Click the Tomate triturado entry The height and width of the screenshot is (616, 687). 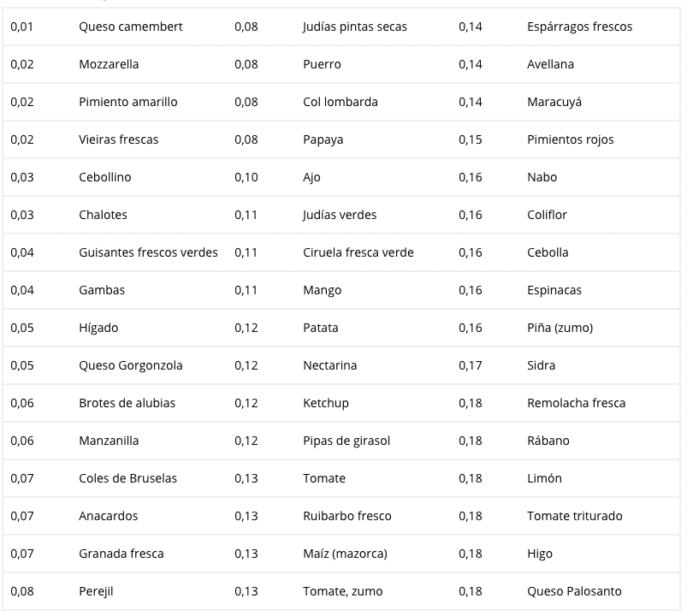coord(574,516)
